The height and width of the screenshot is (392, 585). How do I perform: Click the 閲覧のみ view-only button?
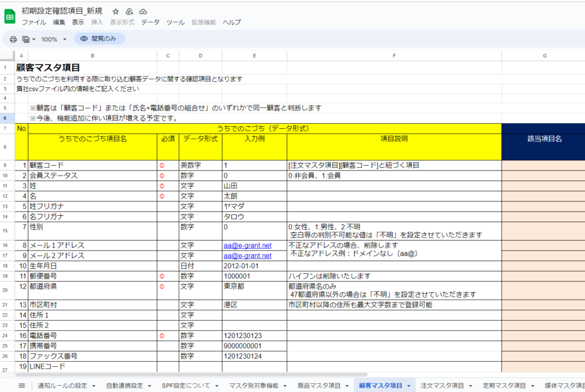(99, 39)
